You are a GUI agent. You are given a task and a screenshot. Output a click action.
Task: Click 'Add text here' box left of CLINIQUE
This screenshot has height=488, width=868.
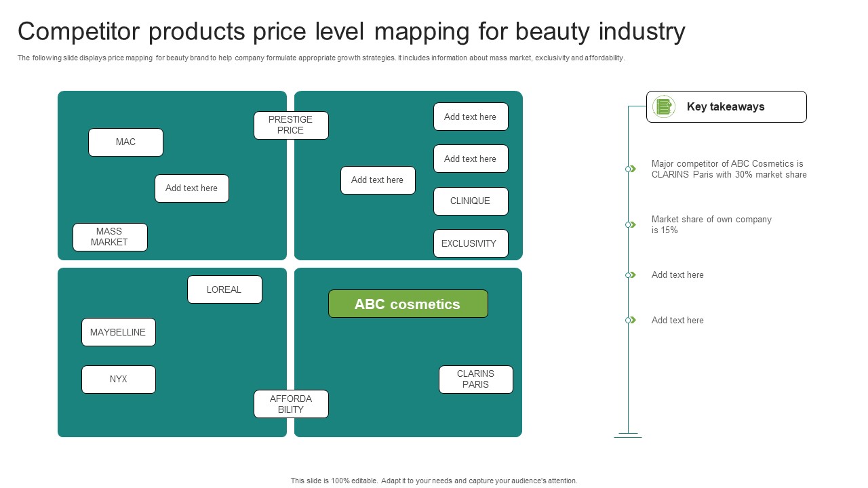coord(378,180)
